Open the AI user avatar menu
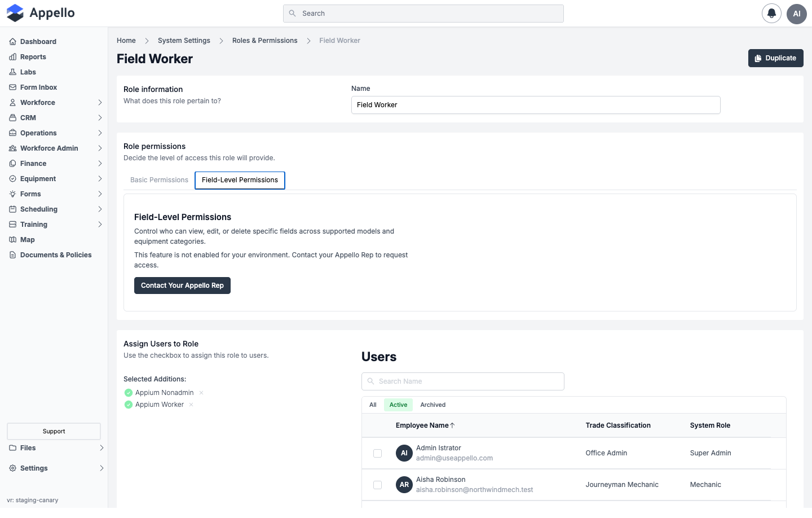This screenshot has width=812, height=518. click(x=797, y=14)
